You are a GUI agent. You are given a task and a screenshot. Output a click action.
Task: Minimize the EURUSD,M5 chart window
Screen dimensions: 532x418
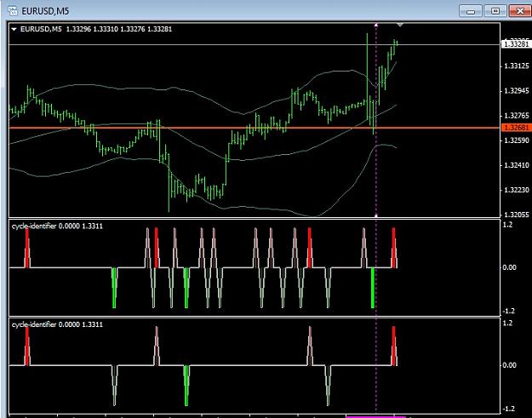(471, 11)
